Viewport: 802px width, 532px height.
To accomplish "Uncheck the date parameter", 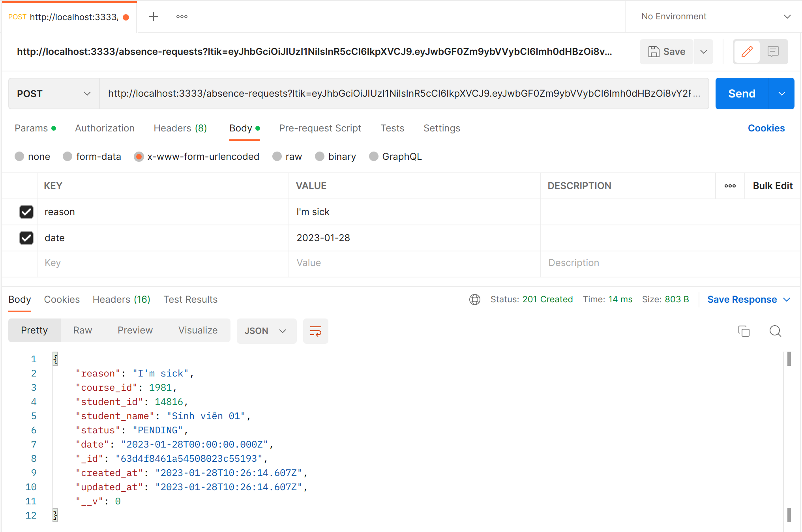I will tap(26, 238).
